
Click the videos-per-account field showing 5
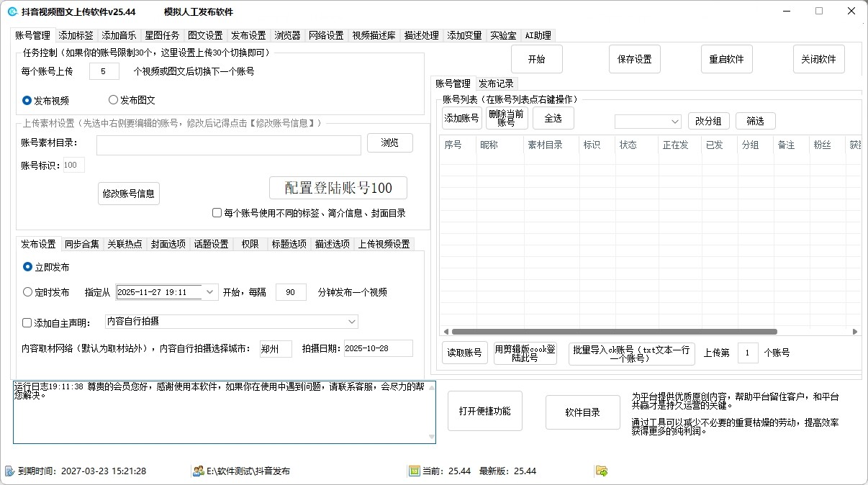[x=104, y=71]
